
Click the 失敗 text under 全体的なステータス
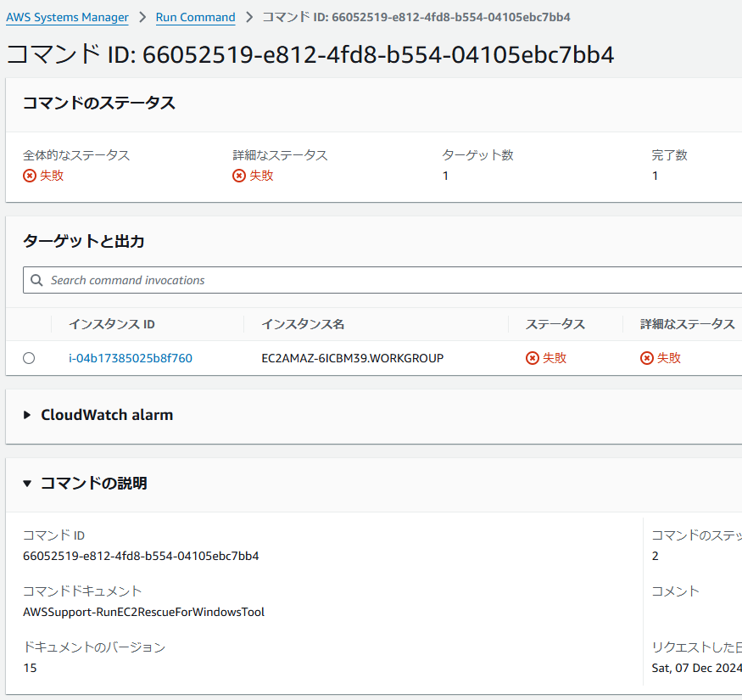point(52,176)
